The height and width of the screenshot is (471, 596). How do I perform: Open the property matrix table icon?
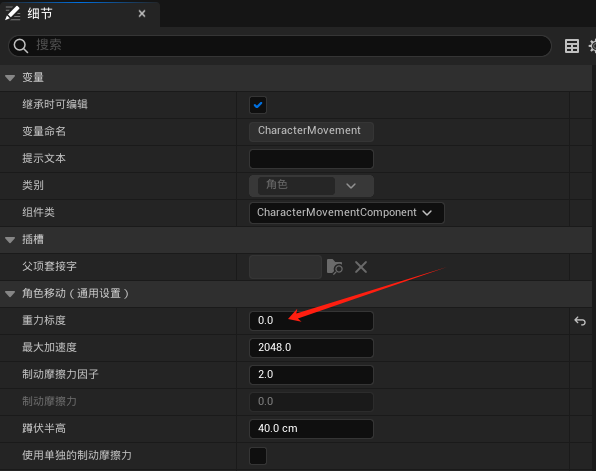coord(572,46)
